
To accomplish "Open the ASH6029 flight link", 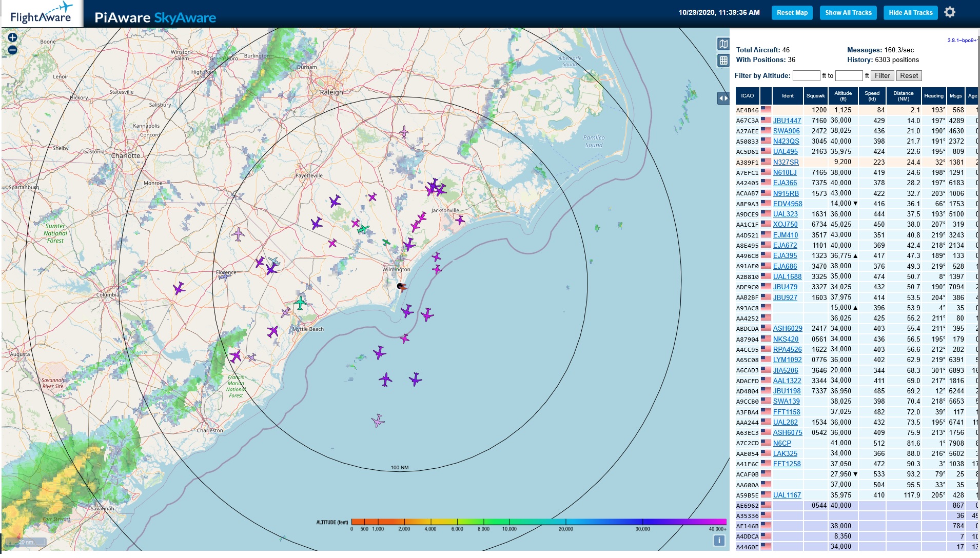I will (x=788, y=328).
